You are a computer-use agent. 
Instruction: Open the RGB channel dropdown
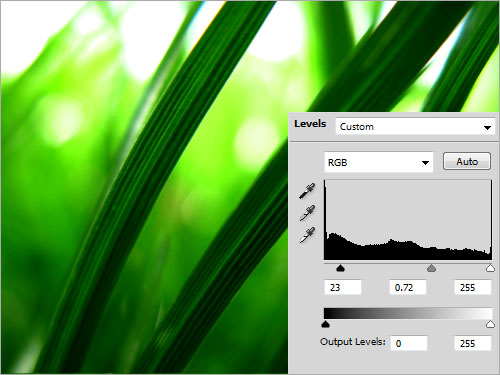tap(379, 162)
